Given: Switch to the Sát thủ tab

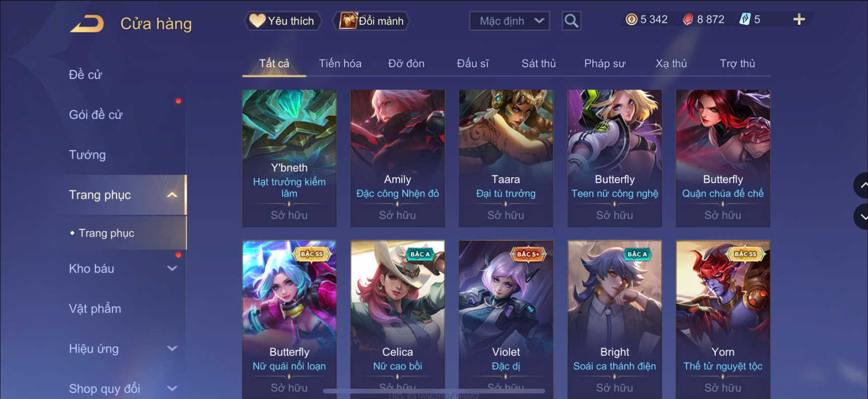Looking at the screenshot, I should (538, 63).
